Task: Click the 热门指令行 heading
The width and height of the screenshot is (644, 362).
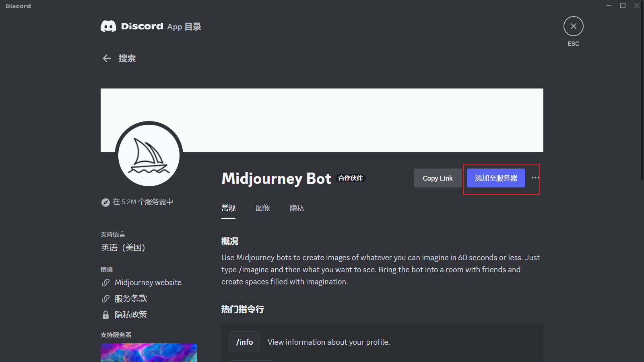Action: click(x=243, y=309)
